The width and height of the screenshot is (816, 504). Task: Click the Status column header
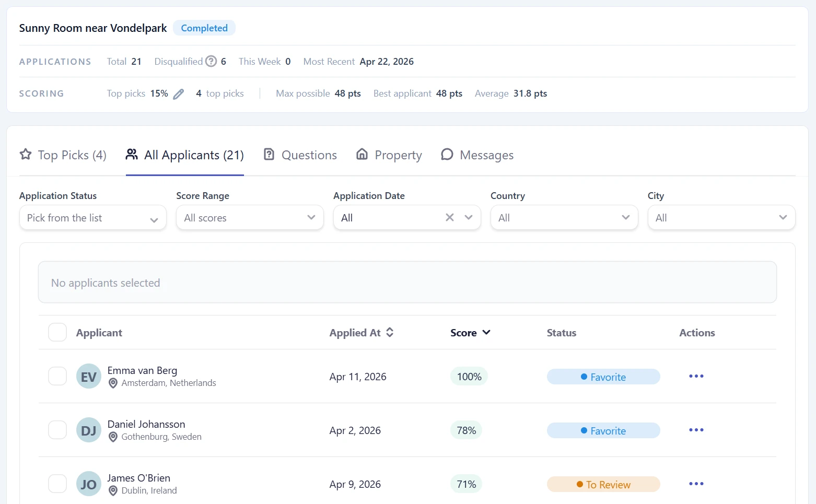coord(562,333)
